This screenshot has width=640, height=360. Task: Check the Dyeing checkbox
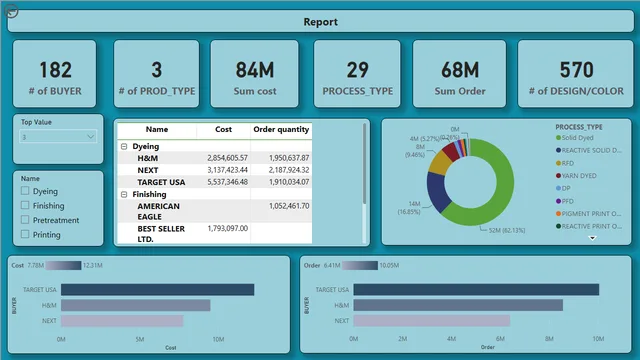25,191
